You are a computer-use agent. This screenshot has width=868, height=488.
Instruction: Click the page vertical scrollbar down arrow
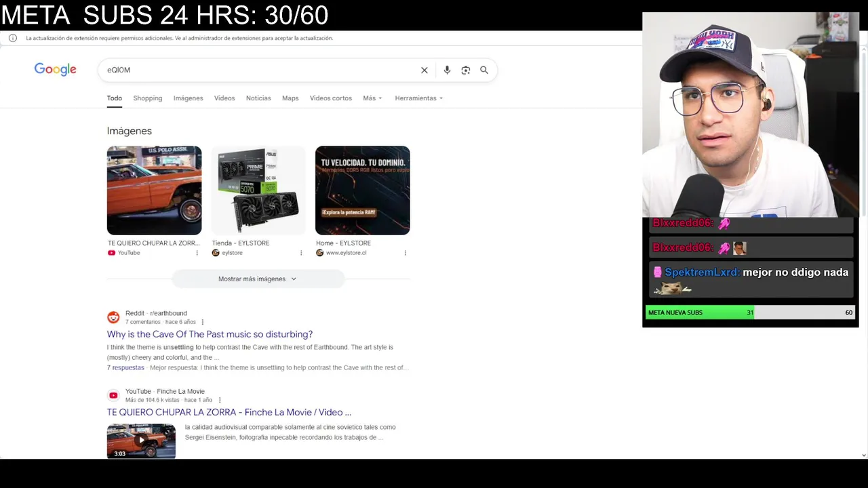[x=863, y=455]
